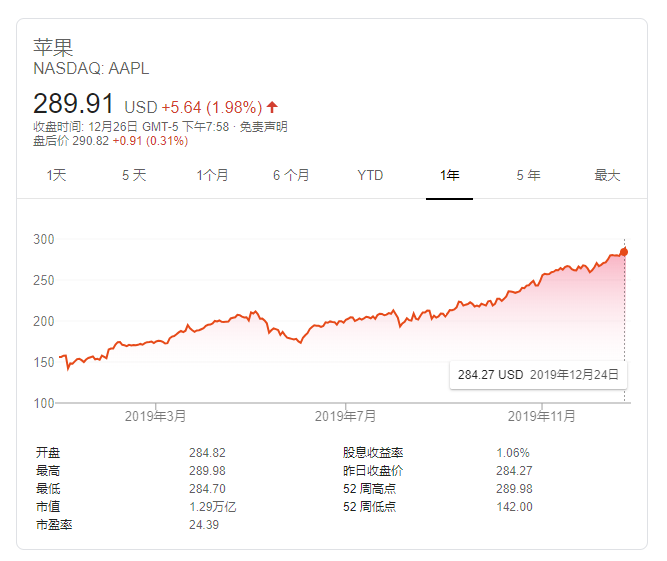Image resolution: width=667 pixels, height=561 pixels.
Task: Click the 2019年7月 x-axis label
Action: tap(345, 416)
